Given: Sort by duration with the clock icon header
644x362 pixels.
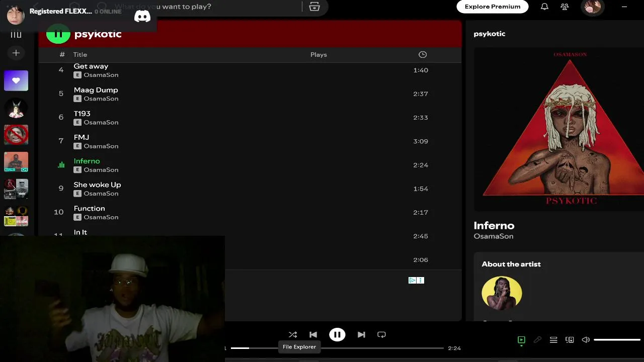Looking at the screenshot, I should click(x=423, y=55).
